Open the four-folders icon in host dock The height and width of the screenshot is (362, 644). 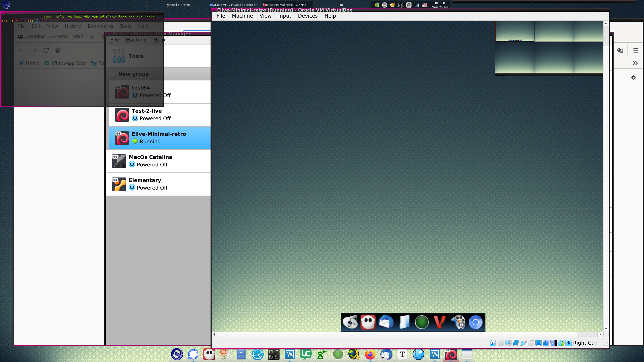[274, 354]
